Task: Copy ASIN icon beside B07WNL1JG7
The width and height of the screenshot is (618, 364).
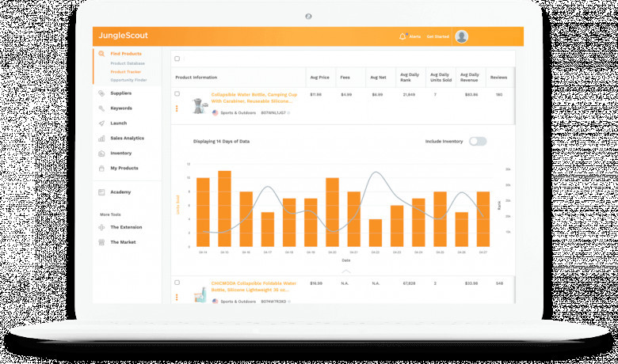Action: click(x=289, y=113)
